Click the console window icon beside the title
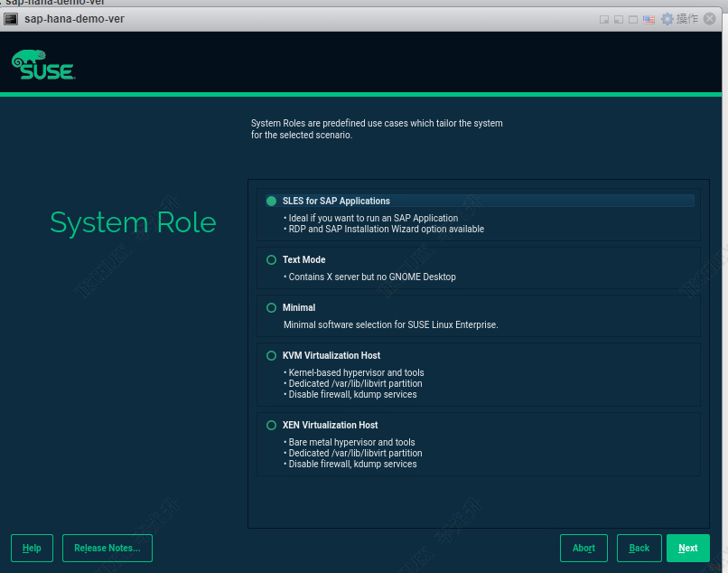The image size is (728, 573). (11, 19)
